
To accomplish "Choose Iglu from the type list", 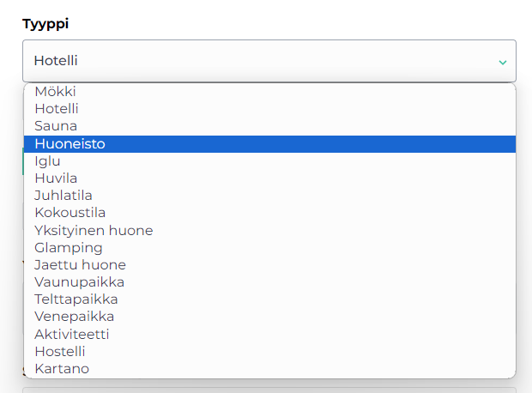I will point(47,160).
